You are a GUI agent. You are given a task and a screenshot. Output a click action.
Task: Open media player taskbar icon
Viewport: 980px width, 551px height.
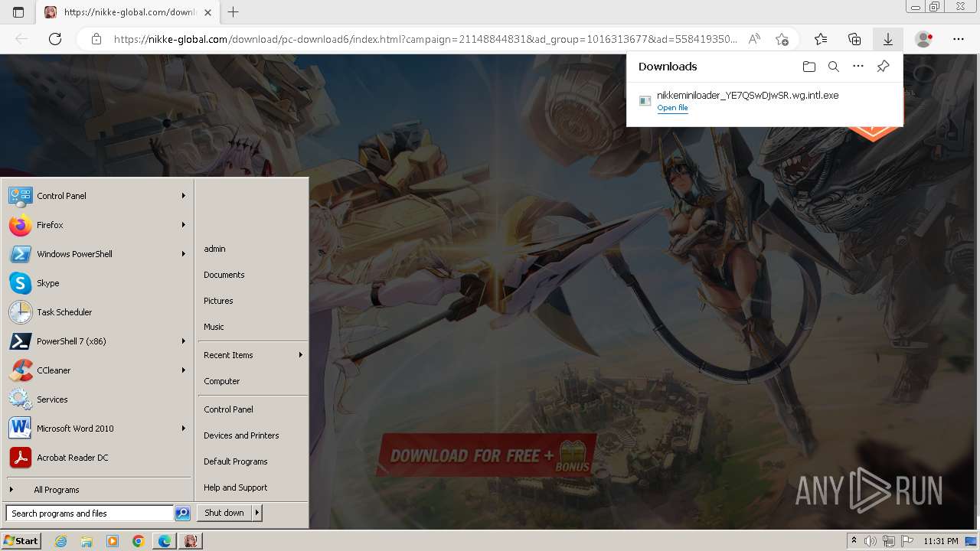[113, 541]
